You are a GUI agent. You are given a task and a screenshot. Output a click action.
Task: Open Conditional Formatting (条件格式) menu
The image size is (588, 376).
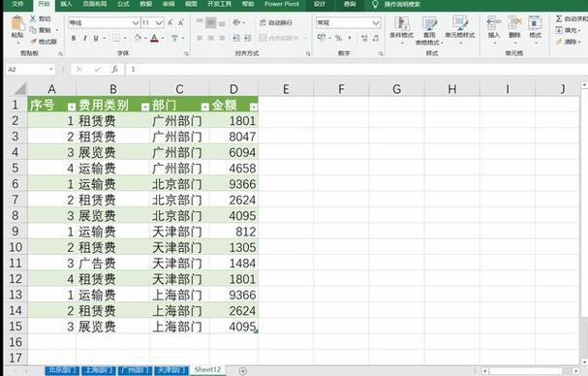[402, 30]
